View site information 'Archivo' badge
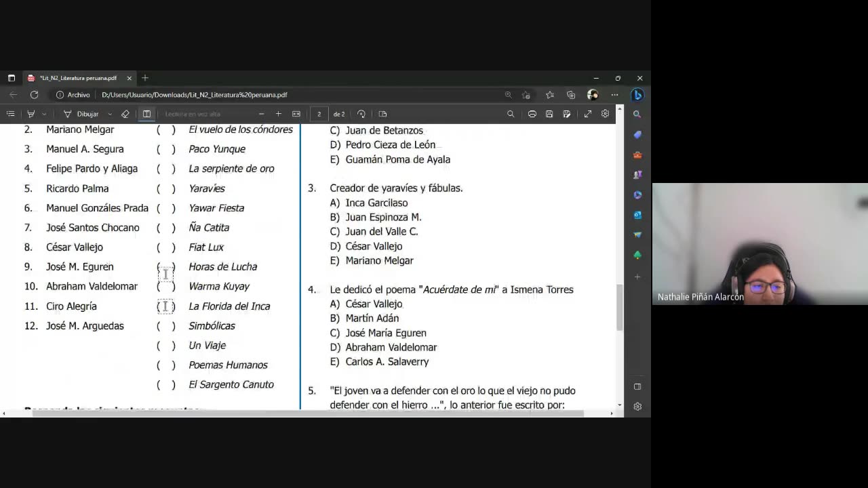The width and height of the screenshot is (868, 488). [73, 95]
